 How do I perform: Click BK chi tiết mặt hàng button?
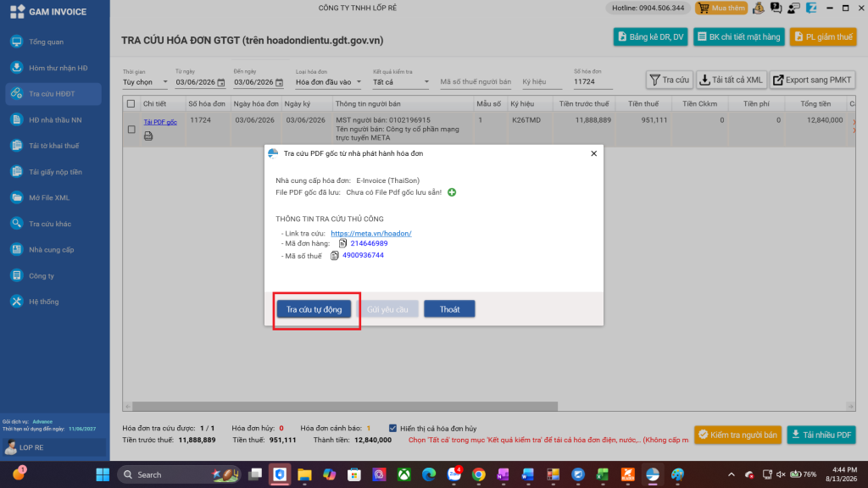pos(738,37)
